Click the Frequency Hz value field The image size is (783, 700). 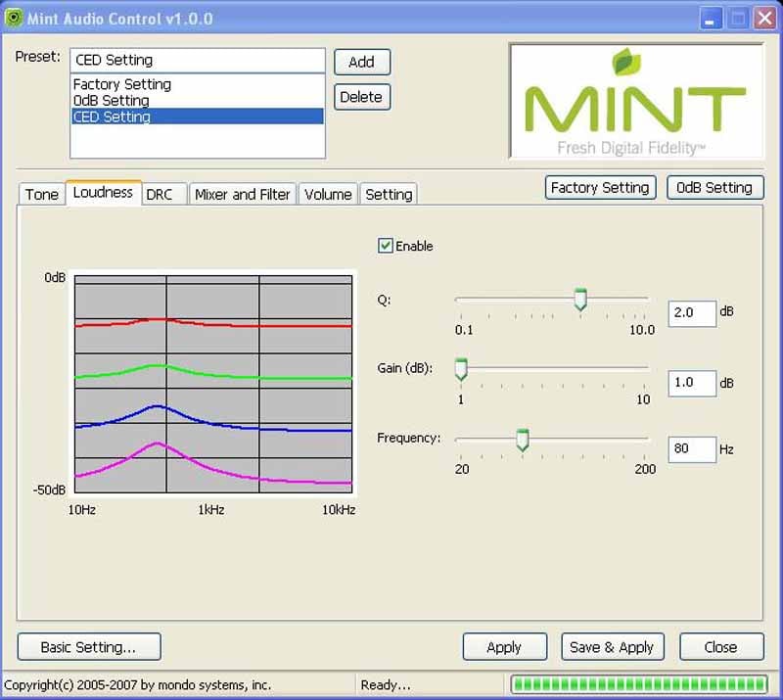click(x=691, y=449)
